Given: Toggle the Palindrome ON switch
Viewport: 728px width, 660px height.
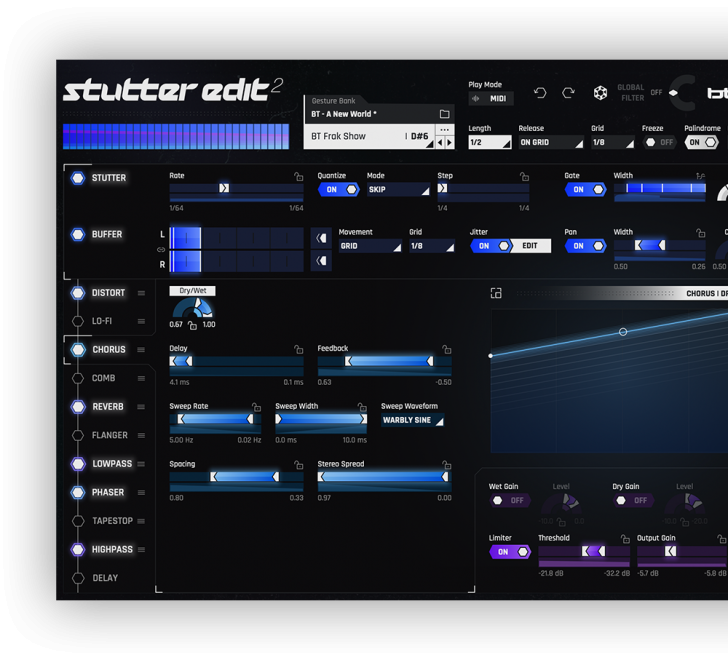Looking at the screenshot, I should click(702, 142).
